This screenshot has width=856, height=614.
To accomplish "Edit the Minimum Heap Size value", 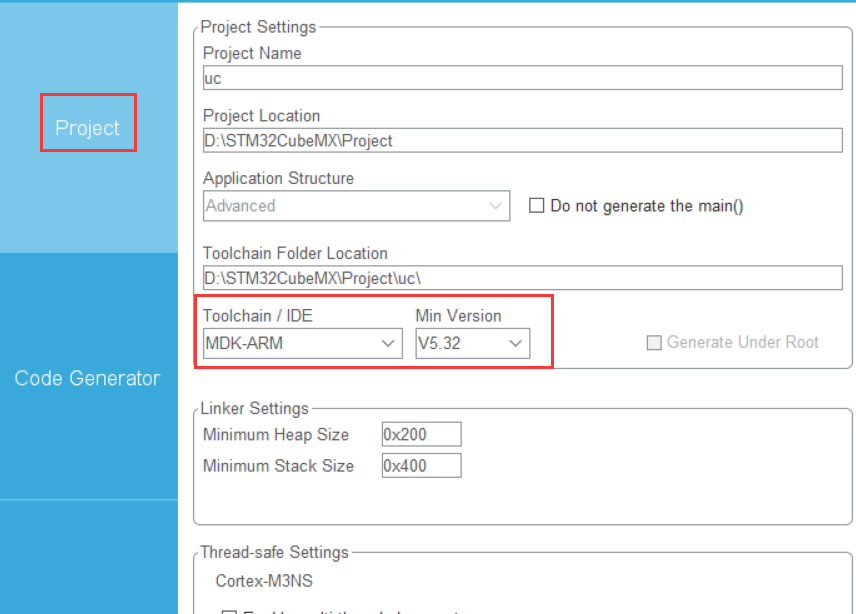I will pyautogui.click(x=421, y=434).
